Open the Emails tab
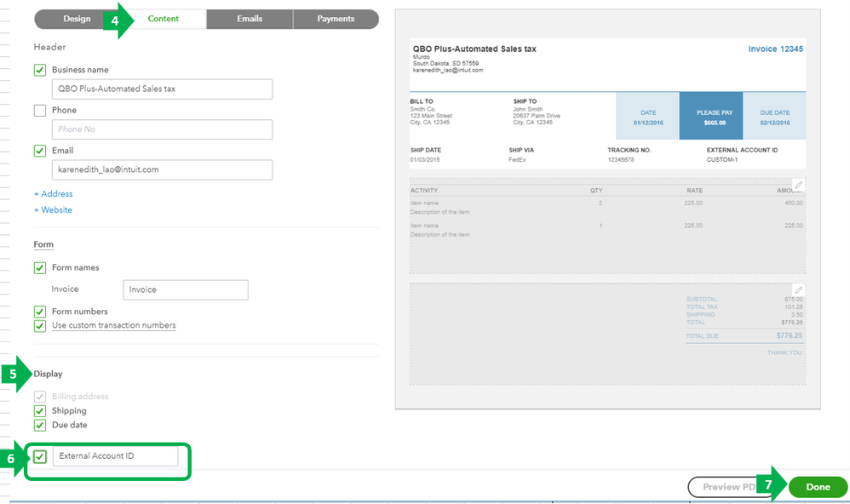Image resolution: width=850 pixels, height=504 pixels. pyautogui.click(x=250, y=19)
